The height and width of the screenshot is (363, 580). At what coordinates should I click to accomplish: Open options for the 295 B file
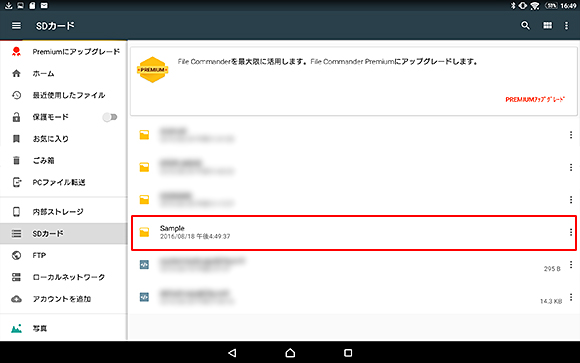pyautogui.click(x=571, y=264)
